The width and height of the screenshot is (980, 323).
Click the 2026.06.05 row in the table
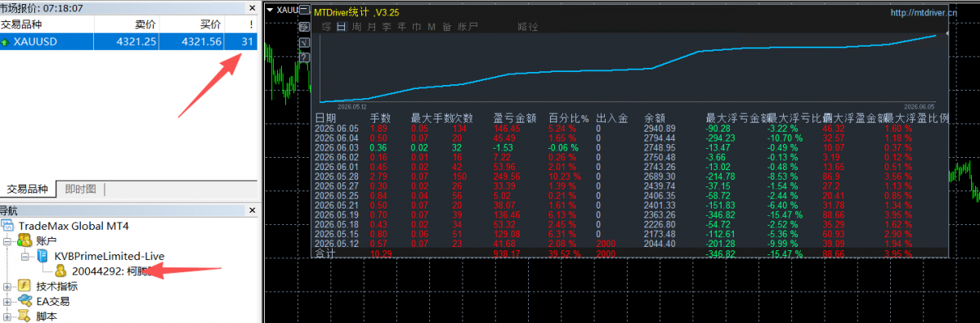pos(629,128)
